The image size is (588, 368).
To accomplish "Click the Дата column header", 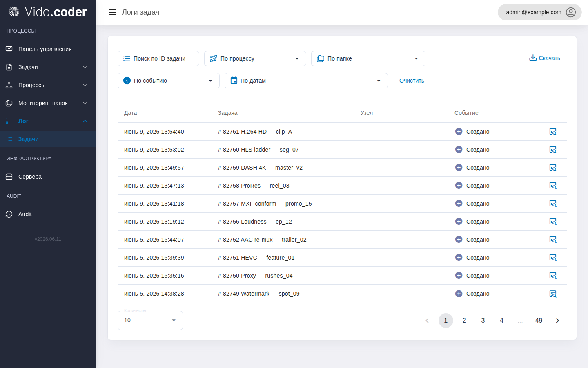I will pyautogui.click(x=131, y=113).
